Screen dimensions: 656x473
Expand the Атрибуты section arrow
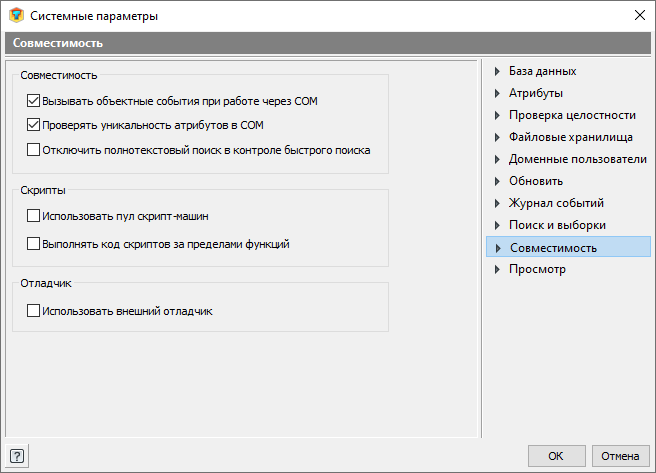coord(497,93)
